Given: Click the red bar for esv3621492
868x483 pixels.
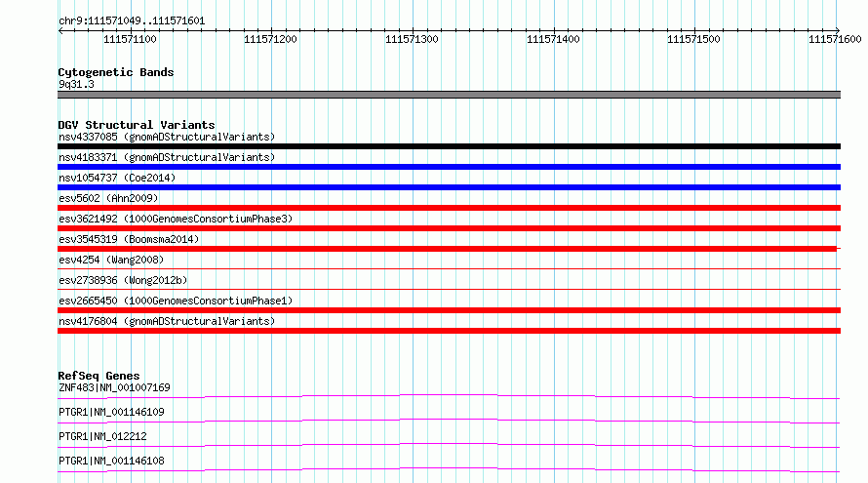Looking at the screenshot, I should 449,228.
